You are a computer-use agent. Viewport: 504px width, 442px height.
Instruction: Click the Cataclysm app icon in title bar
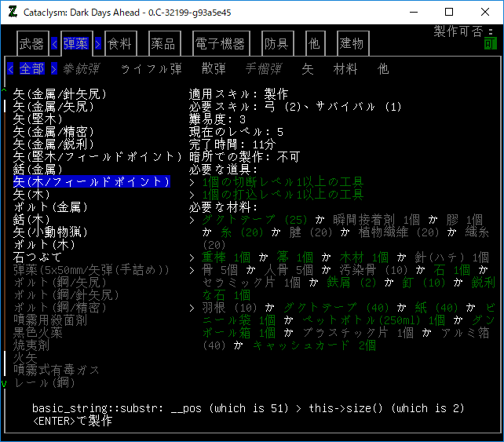[12, 12]
